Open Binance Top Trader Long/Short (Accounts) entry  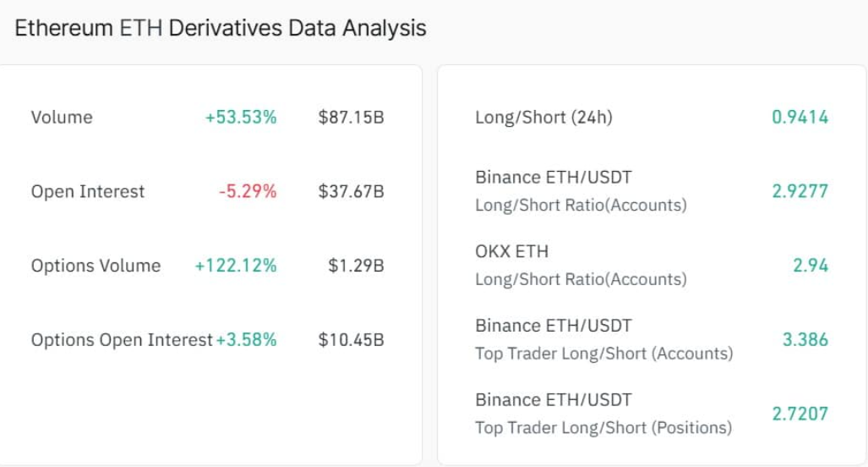[x=603, y=339]
